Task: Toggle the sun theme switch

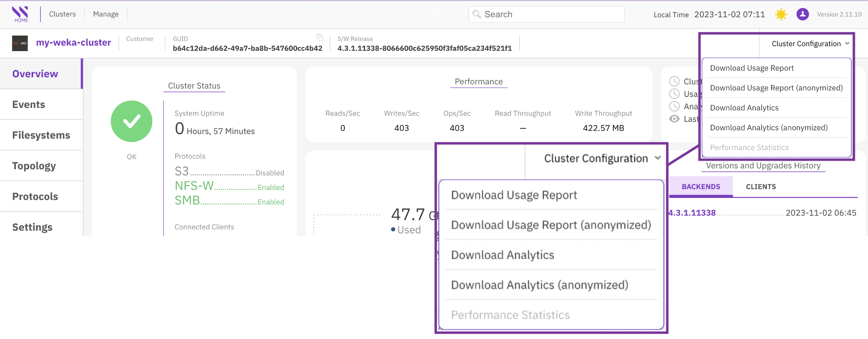Action: coord(781,14)
